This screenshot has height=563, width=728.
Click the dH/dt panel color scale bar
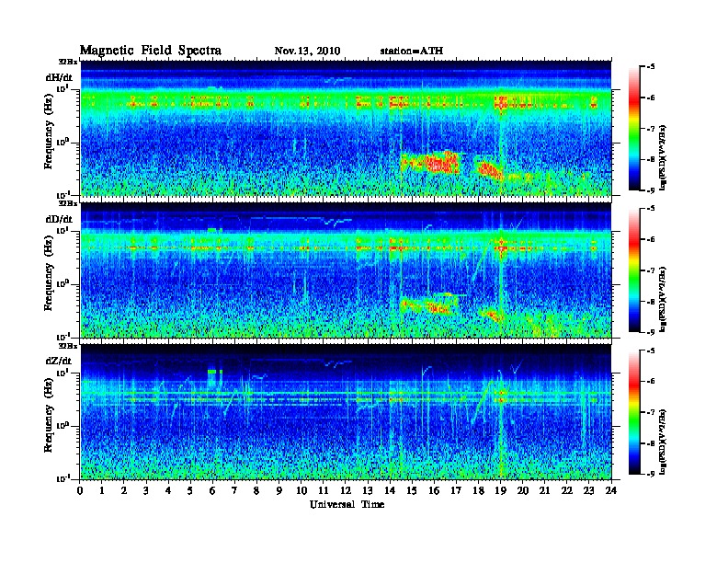634,129
